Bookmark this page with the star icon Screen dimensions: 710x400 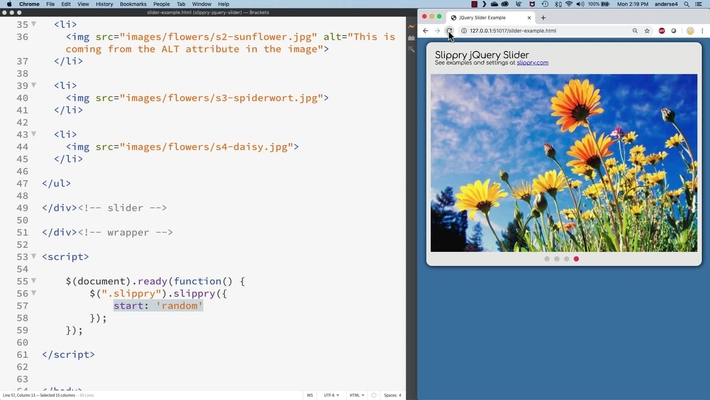pyautogui.click(x=647, y=31)
